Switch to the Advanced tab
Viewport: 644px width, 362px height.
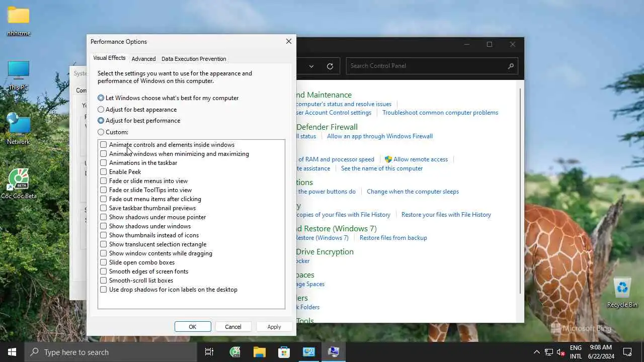(x=143, y=59)
